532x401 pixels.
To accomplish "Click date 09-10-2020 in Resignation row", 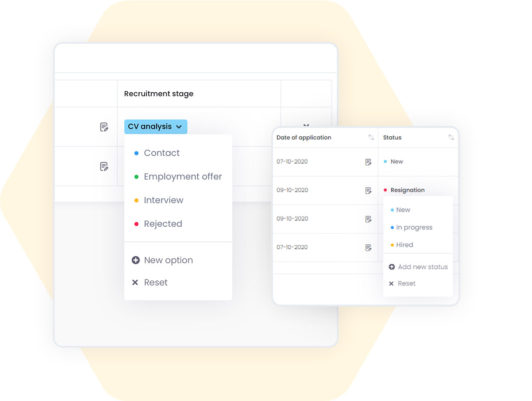I will 292,190.
